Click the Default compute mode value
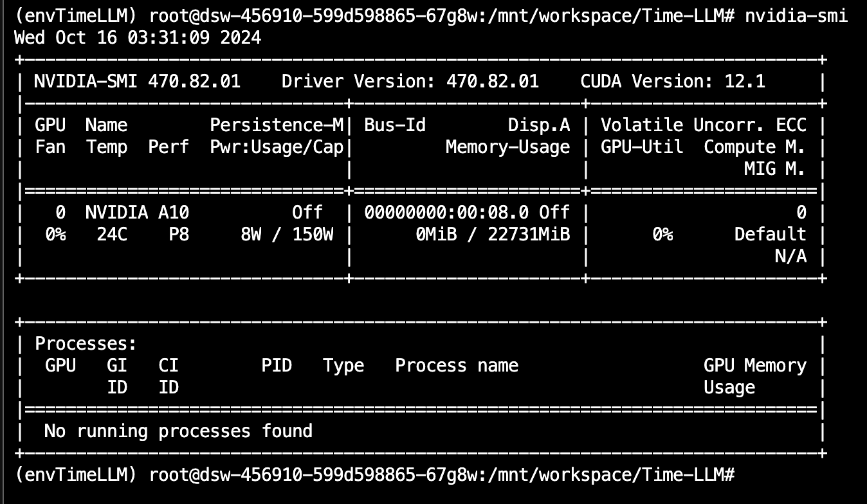 771,235
